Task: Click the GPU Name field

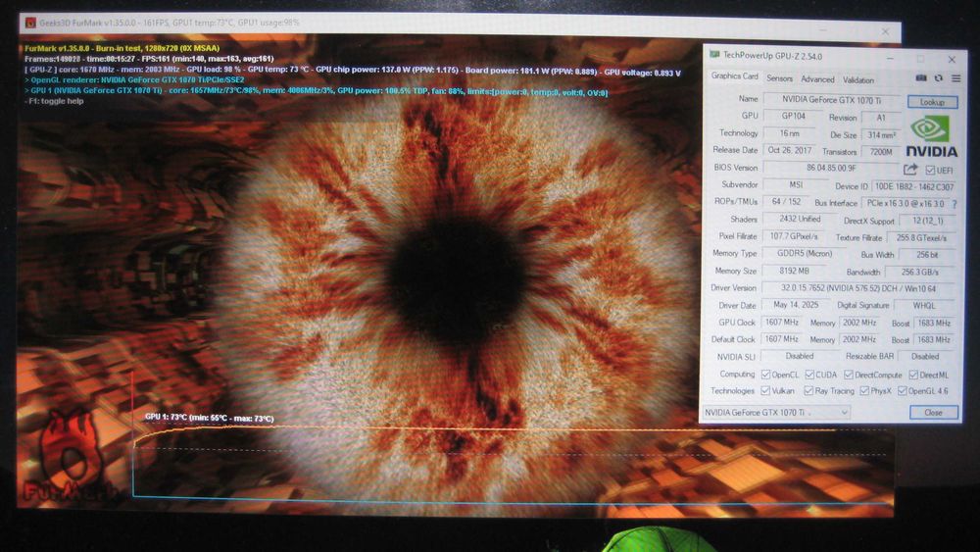Action: [x=832, y=99]
